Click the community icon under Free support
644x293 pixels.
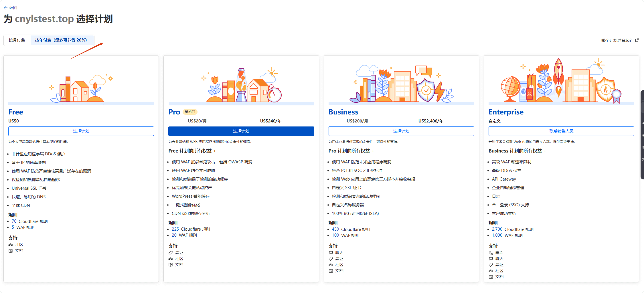click(11, 245)
